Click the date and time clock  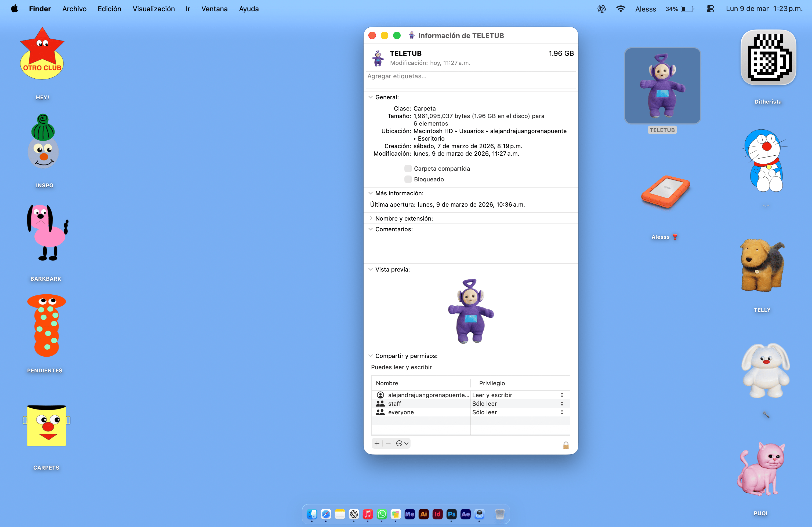click(x=764, y=9)
